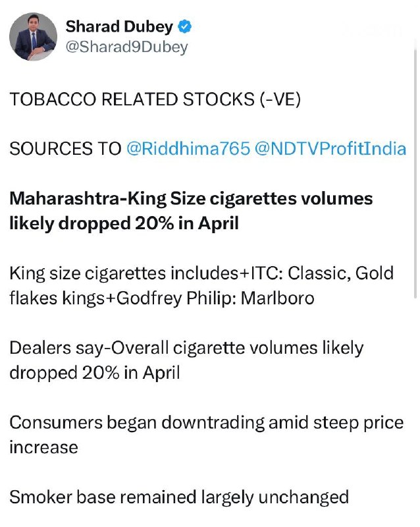Click the Sharad Dubey display name

click(x=119, y=27)
